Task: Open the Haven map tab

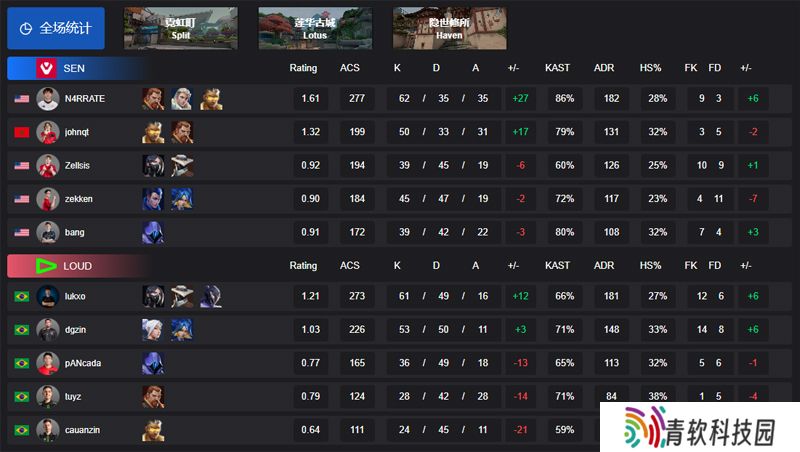Action: (x=449, y=28)
